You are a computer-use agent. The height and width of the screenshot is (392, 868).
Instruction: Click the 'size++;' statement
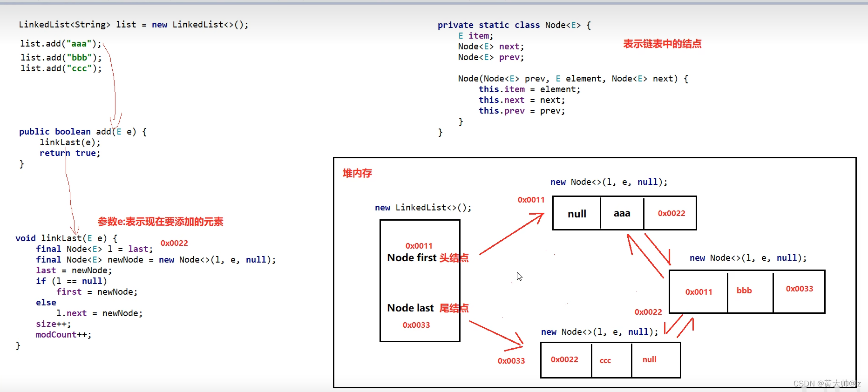click(54, 324)
